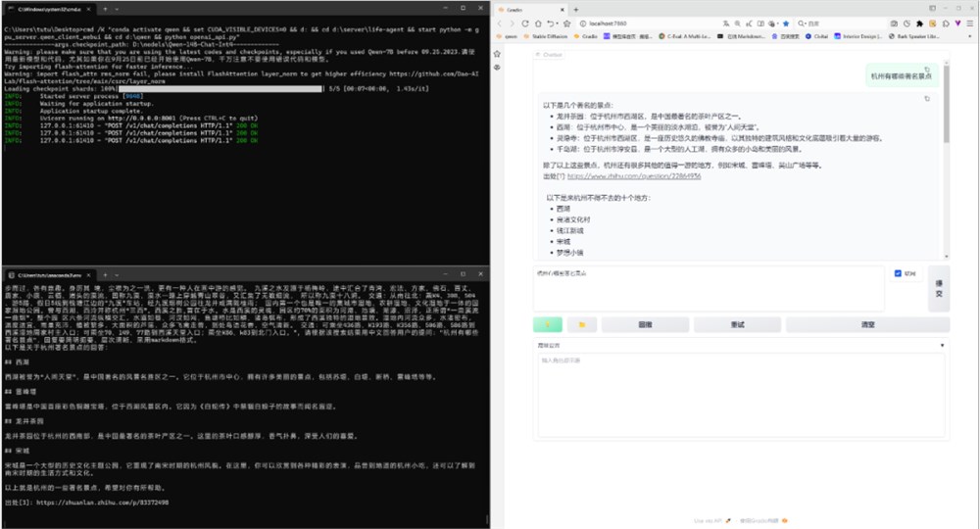Open the search engine dropdown in search box
The height and width of the screenshot is (529, 980).
(x=806, y=24)
